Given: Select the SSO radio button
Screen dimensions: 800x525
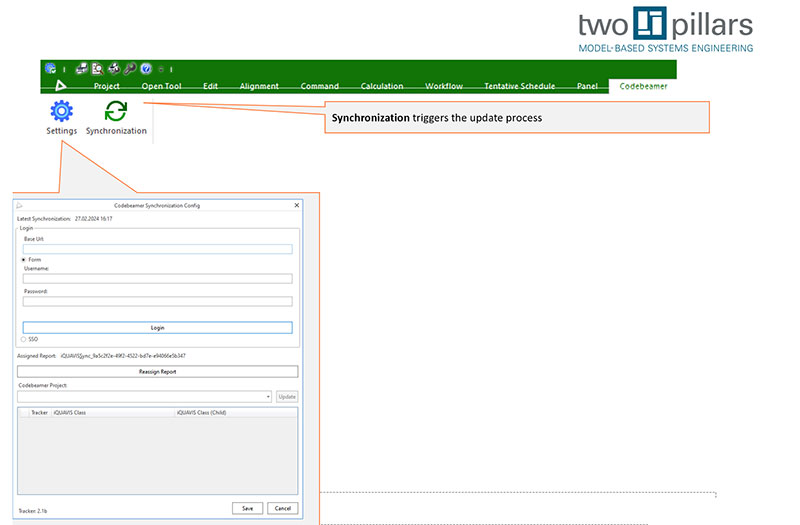Looking at the screenshot, I should point(24,339).
